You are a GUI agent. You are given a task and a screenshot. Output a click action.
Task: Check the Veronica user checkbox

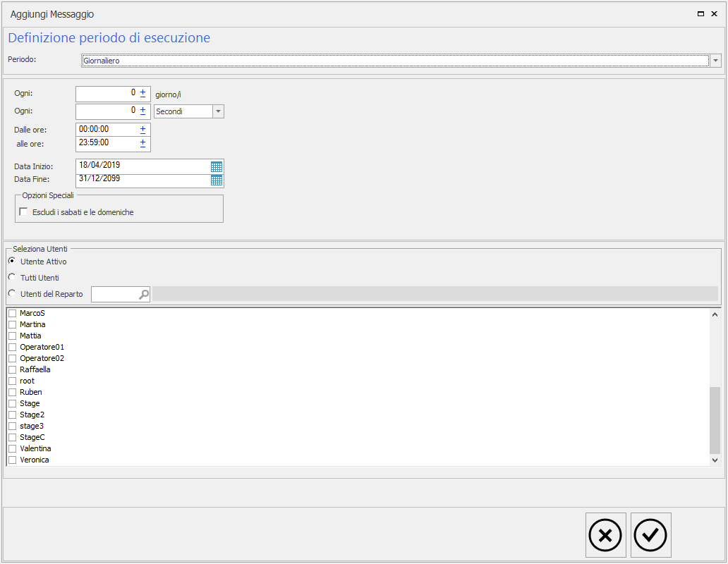point(13,460)
